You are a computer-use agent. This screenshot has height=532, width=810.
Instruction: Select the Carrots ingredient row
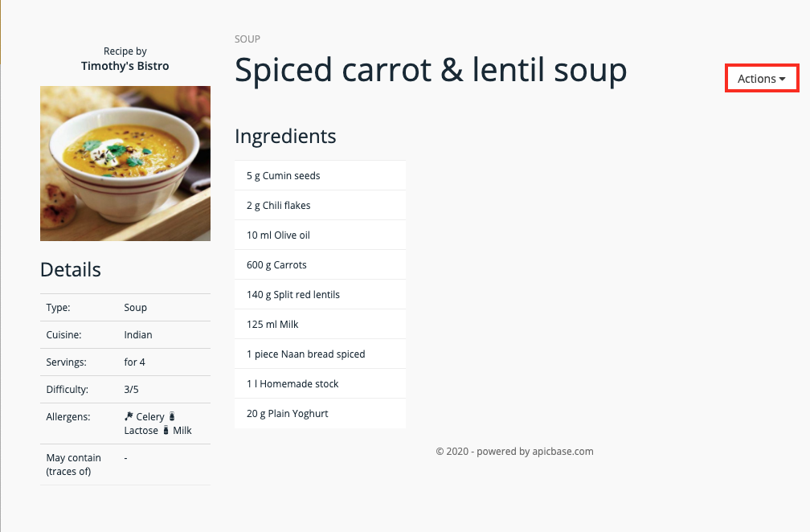point(320,264)
